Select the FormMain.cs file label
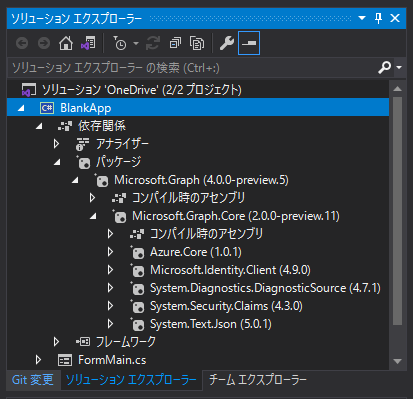The image size is (413, 399). [x=112, y=360]
